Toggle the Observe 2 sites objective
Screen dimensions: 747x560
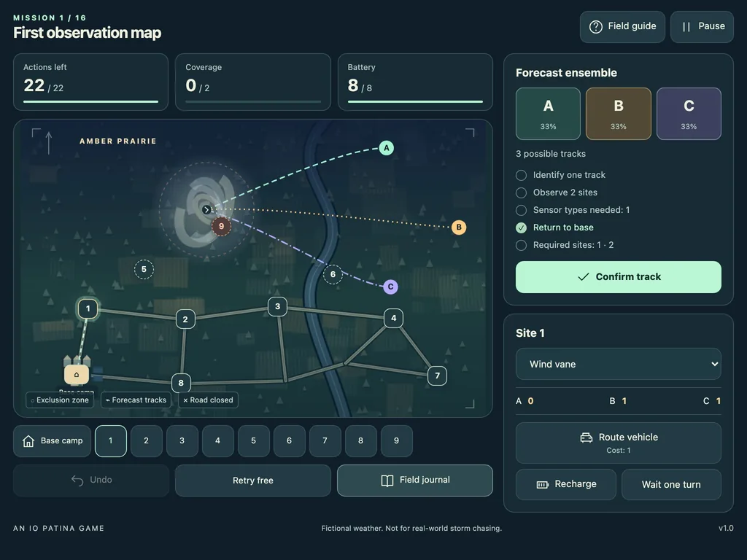click(521, 192)
